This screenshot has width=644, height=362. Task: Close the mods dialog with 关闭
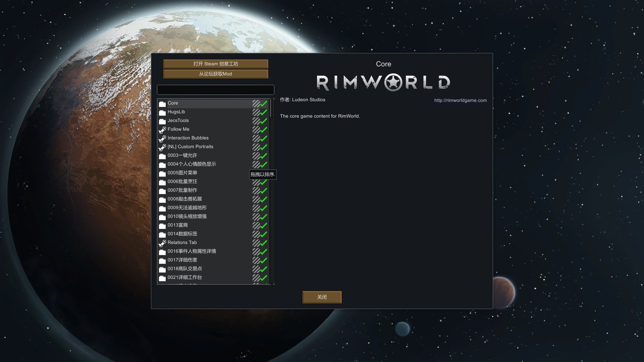coord(322,297)
